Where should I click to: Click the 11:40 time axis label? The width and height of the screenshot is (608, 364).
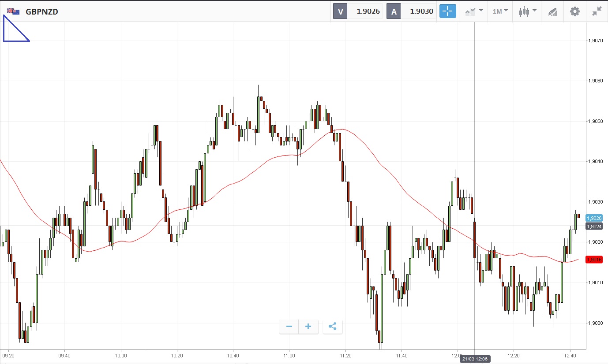click(402, 355)
